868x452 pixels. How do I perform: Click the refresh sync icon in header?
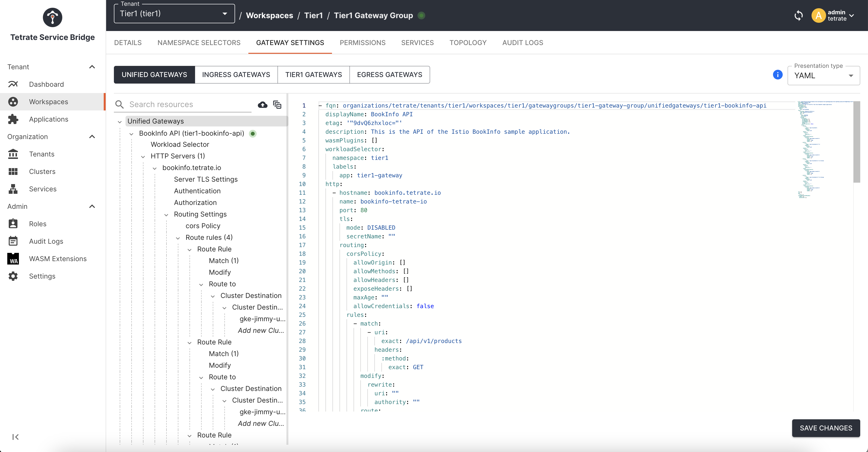tap(799, 16)
